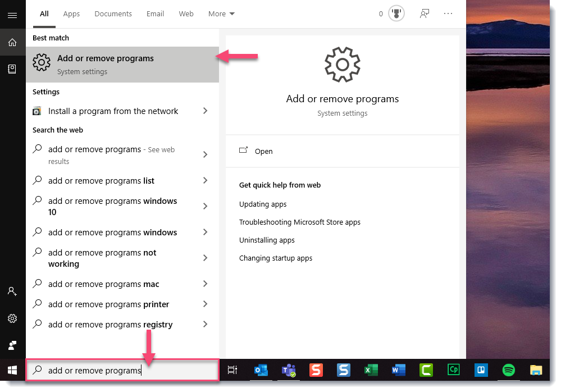Select add or remove programs not working suggestion

click(x=102, y=258)
